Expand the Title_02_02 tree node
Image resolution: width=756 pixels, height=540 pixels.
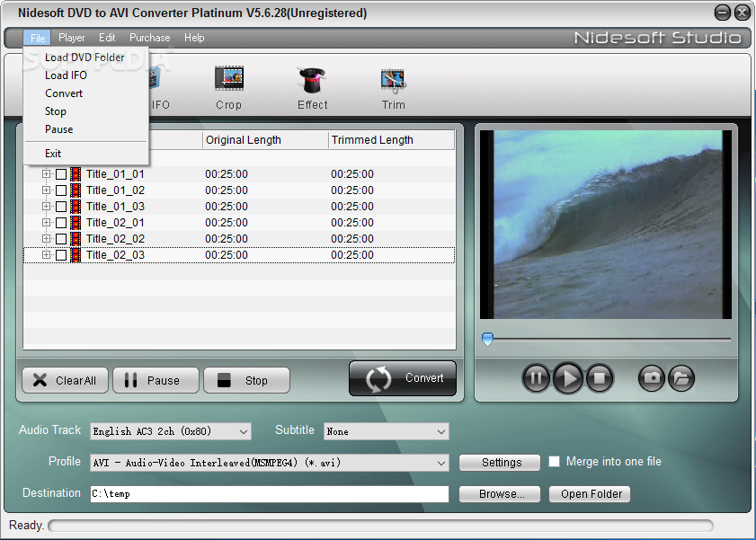pyautogui.click(x=46, y=238)
